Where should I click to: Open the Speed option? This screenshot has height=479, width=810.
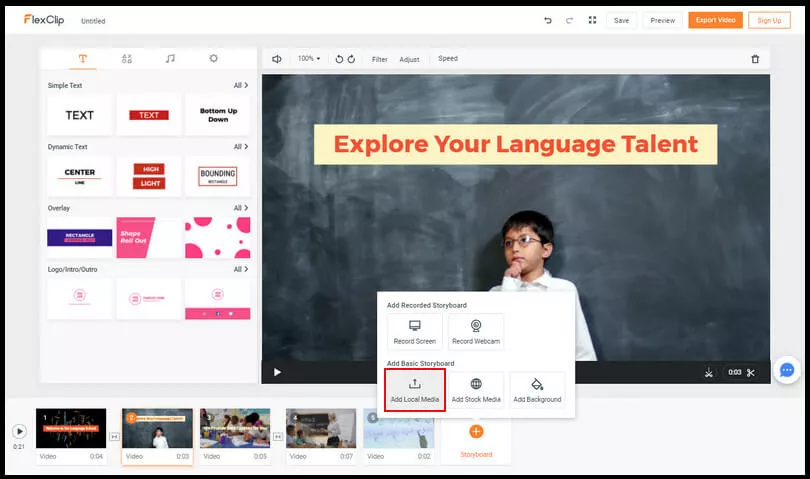448,58
